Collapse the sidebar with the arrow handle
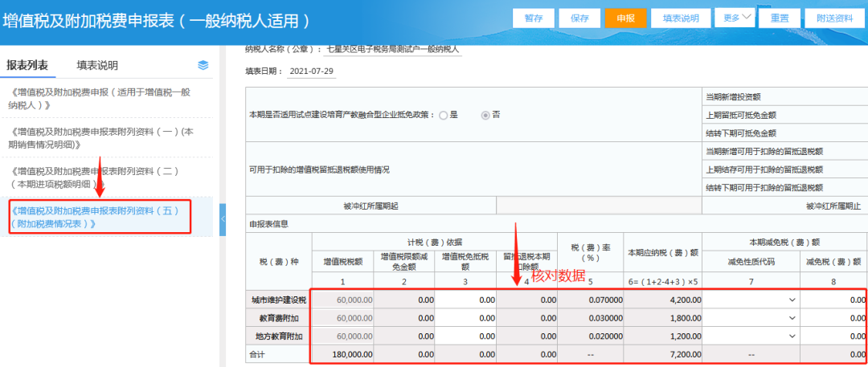The image size is (868, 367). [223, 219]
